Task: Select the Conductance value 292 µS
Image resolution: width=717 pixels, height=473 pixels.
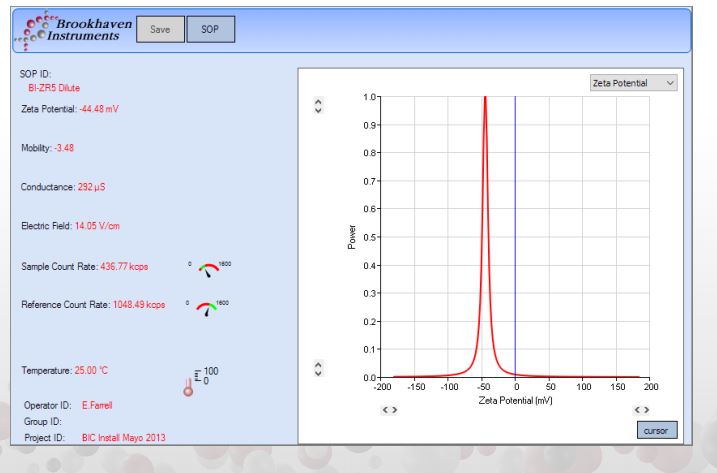Action: click(91, 187)
